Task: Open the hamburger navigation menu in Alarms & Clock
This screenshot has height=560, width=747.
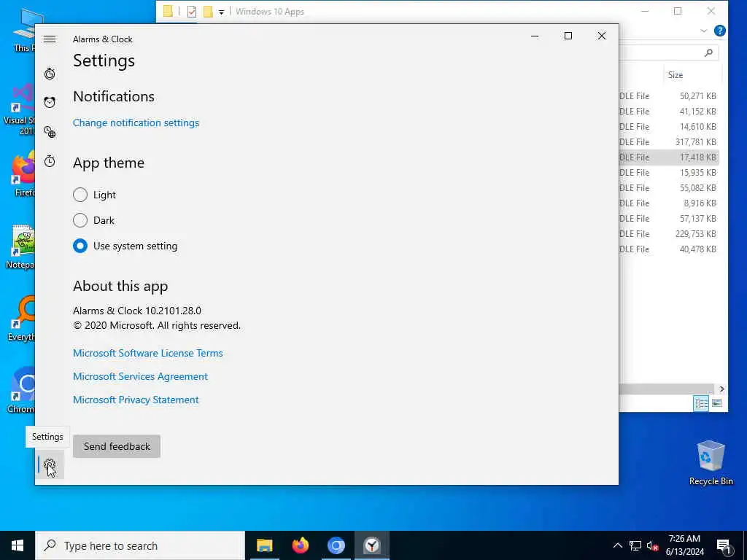Action: (50, 39)
